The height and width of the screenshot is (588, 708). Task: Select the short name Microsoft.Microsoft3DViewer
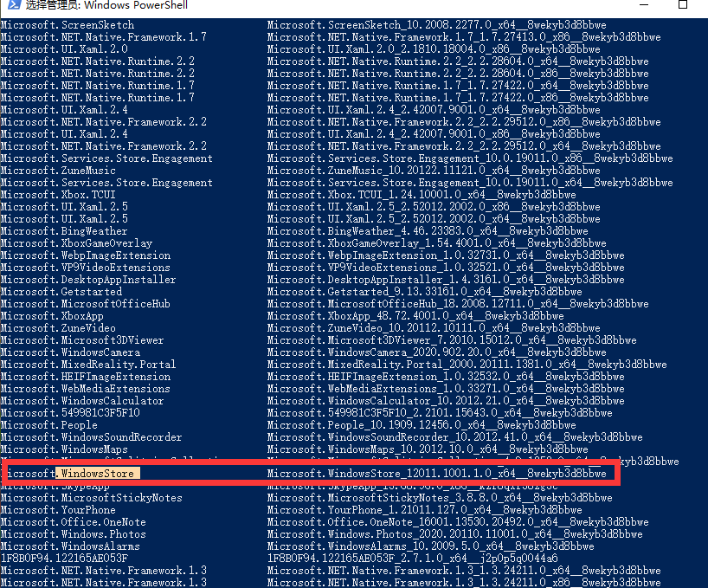point(82,341)
